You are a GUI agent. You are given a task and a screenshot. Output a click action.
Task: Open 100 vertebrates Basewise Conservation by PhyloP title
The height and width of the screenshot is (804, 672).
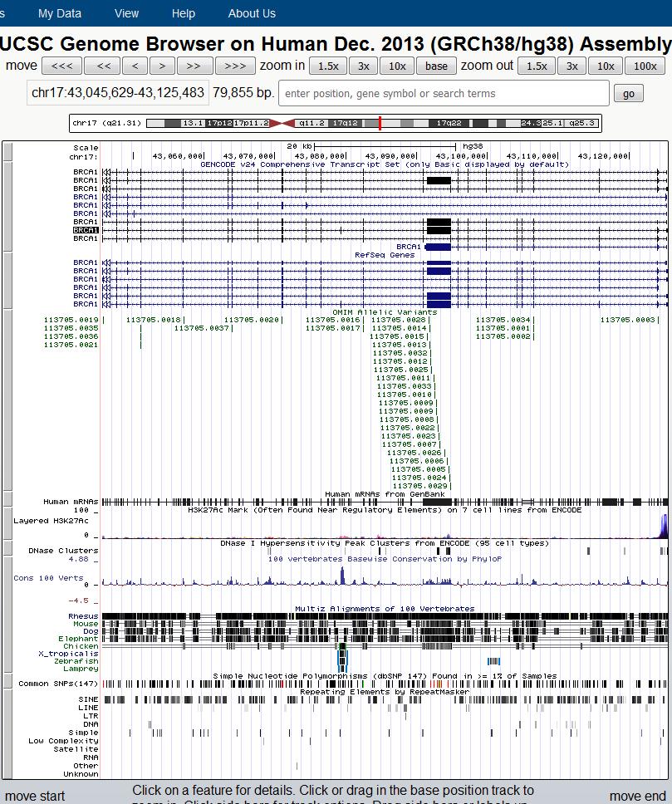(x=385, y=559)
